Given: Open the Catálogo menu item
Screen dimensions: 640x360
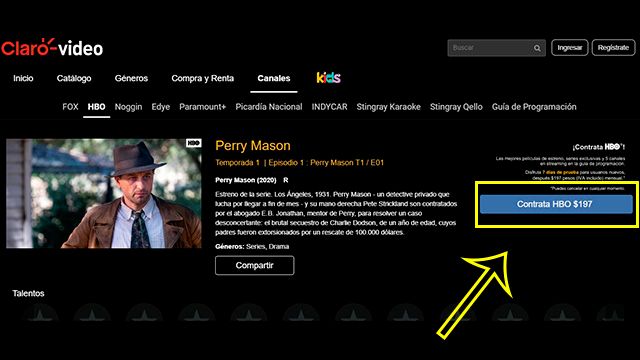Looking at the screenshot, I should tap(74, 78).
